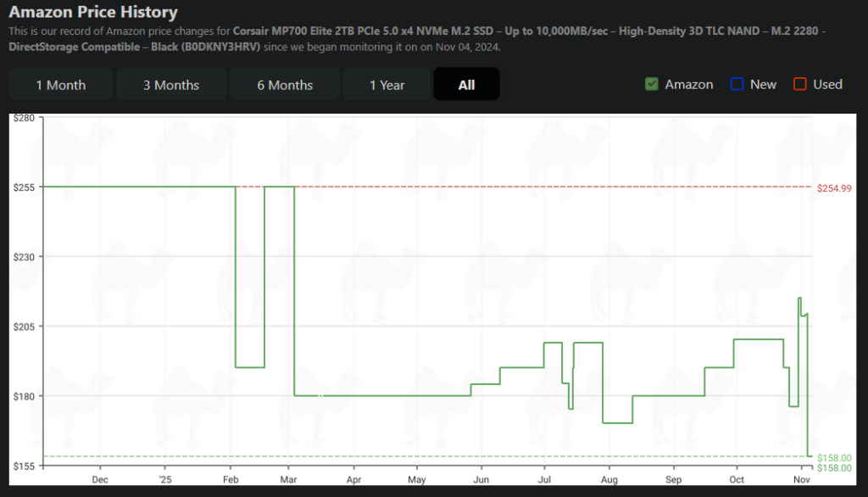
Task: Click the Aug label on x-axis
Action: (607, 479)
